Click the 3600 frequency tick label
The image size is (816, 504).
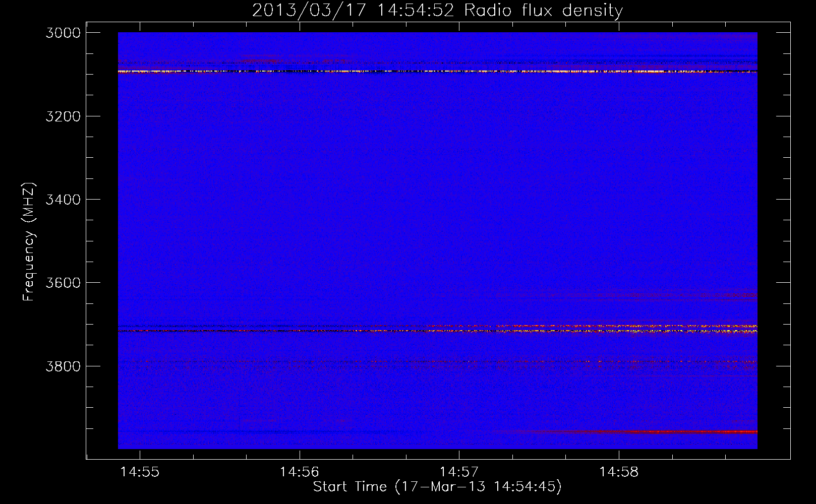pyautogui.click(x=63, y=283)
